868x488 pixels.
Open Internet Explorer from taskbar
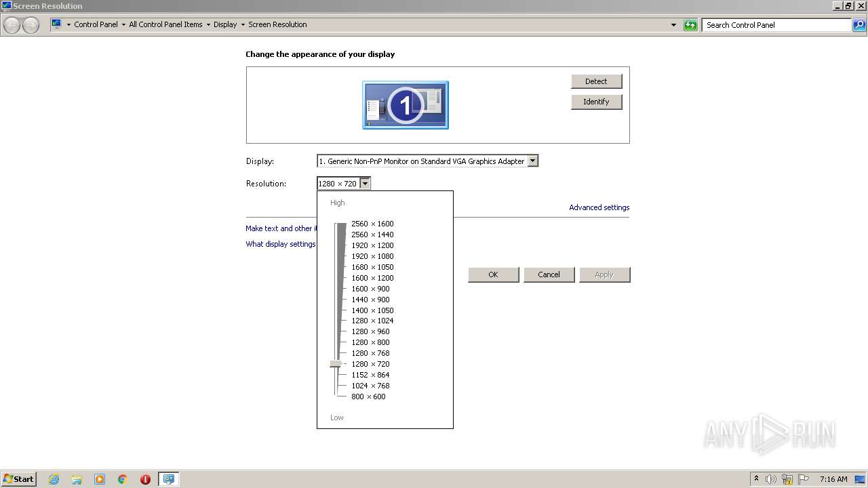tap(54, 479)
